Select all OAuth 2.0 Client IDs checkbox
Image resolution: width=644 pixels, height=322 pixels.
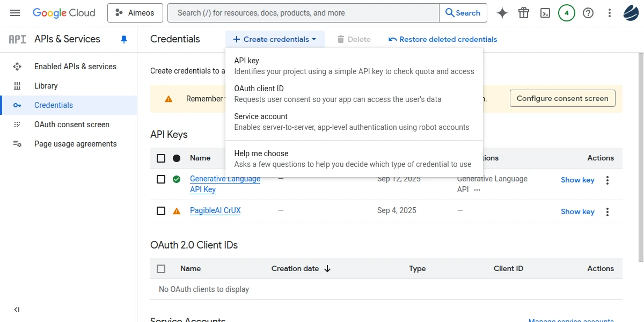click(161, 268)
